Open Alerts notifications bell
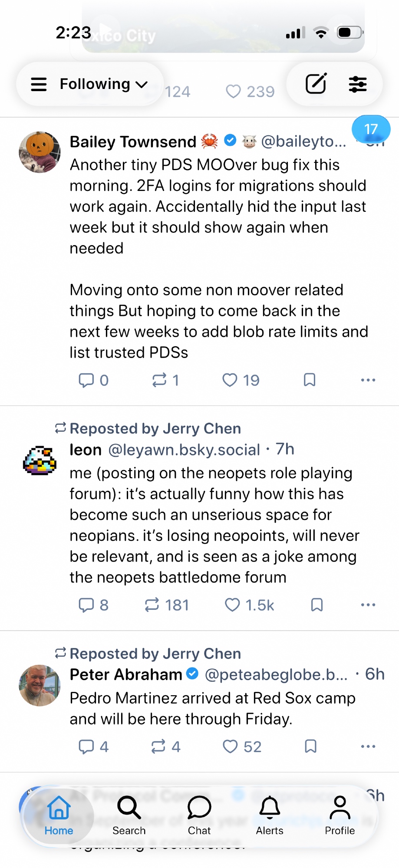Viewport: 399px width, 868px height. point(270,815)
